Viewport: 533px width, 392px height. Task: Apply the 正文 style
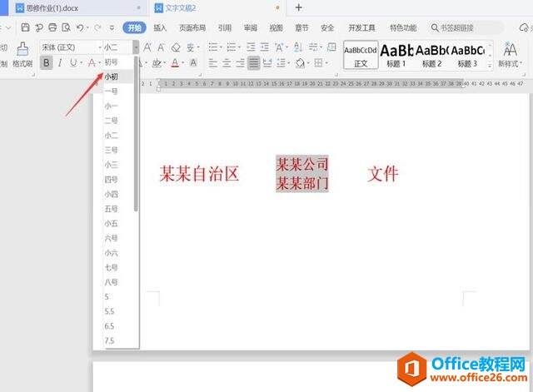(x=361, y=55)
